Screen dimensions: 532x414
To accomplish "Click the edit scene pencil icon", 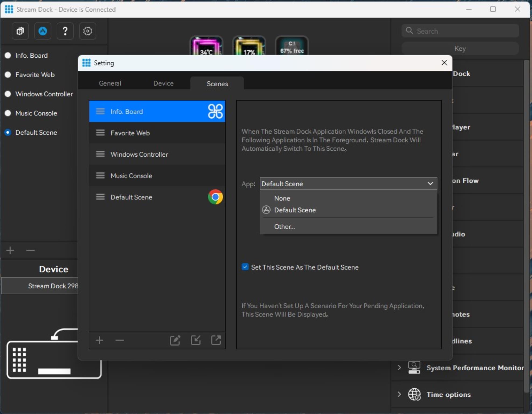I will [175, 340].
